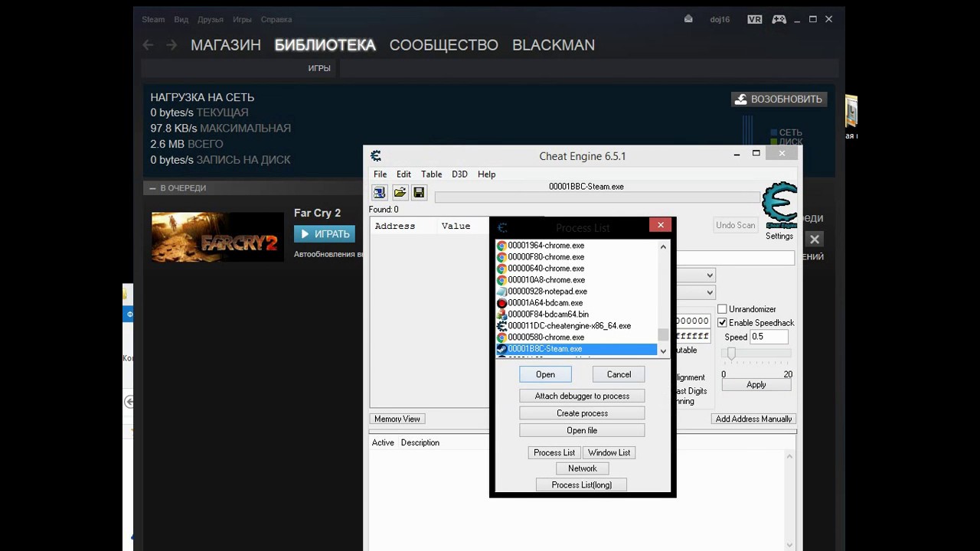Go to the BLACKMAN profile tab in Steam
Viewport: 980px width, 551px height.
[554, 45]
